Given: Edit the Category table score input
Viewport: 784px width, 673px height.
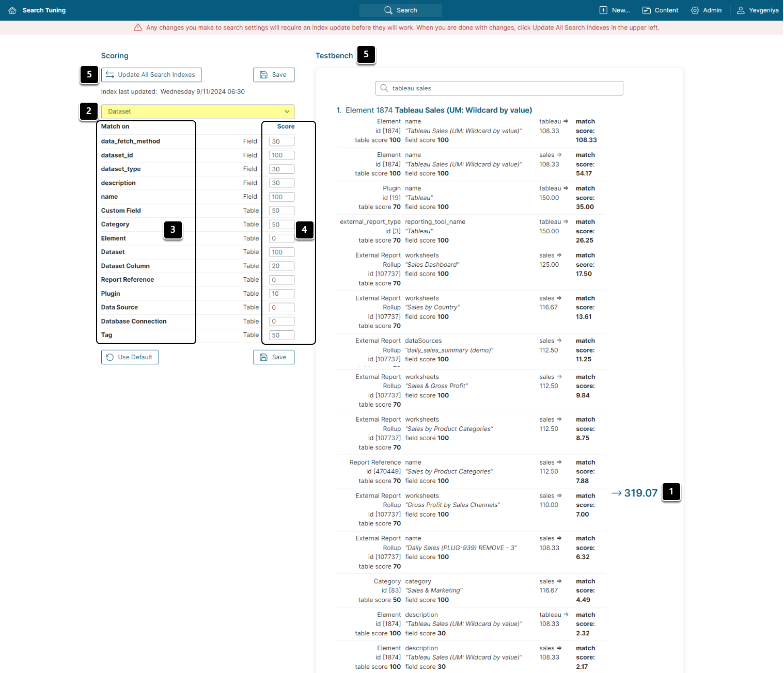Looking at the screenshot, I should (281, 225).
